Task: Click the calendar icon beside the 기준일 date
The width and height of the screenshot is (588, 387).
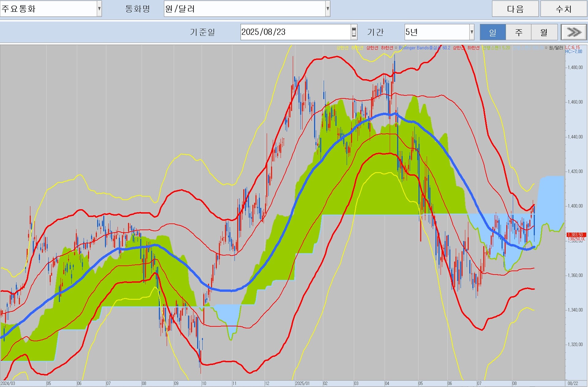Action: tap(354, 32)
